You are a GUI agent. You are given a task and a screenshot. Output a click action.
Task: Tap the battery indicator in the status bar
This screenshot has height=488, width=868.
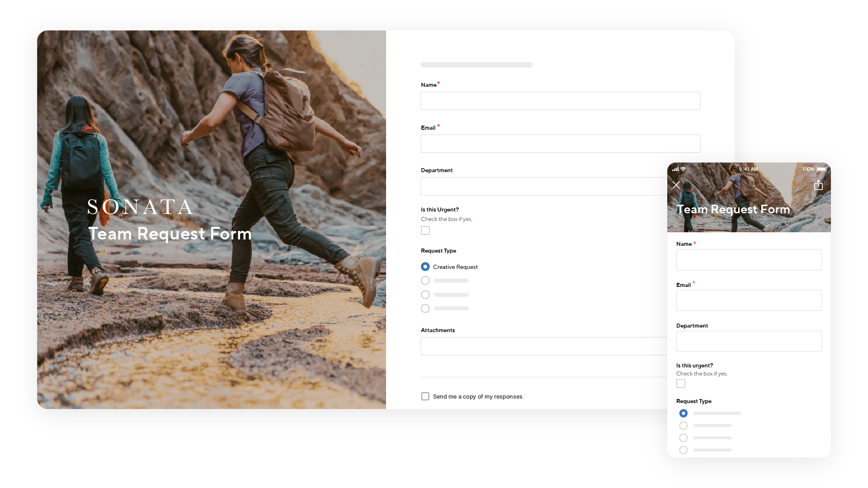tap(821, 169)
